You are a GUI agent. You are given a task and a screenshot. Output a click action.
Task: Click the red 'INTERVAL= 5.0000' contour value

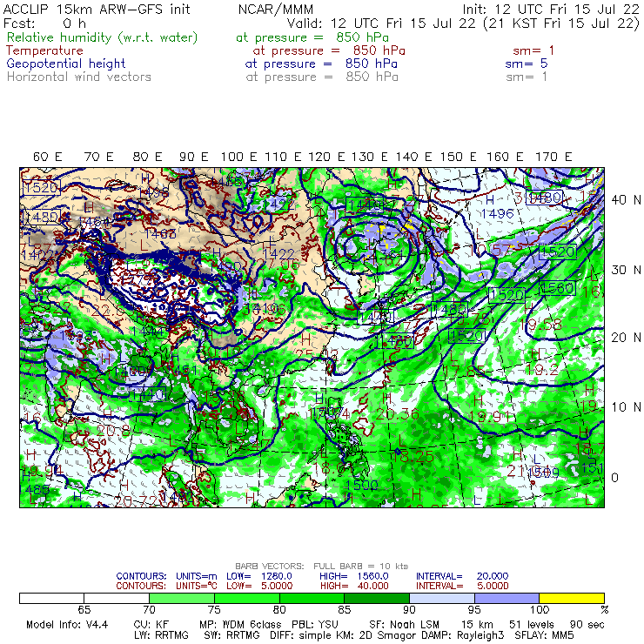[x=462, y=586]
